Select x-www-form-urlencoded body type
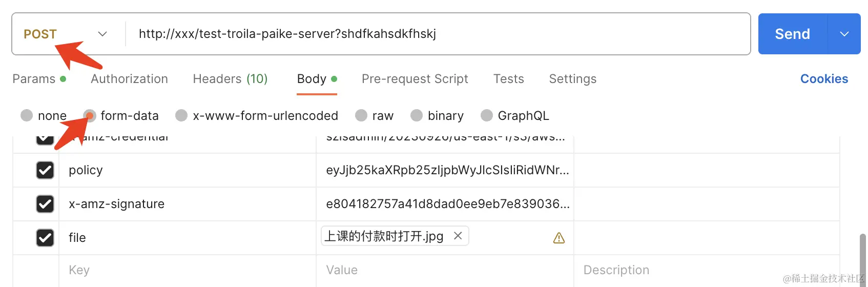The image size is (868, 287). click(181, 116)
